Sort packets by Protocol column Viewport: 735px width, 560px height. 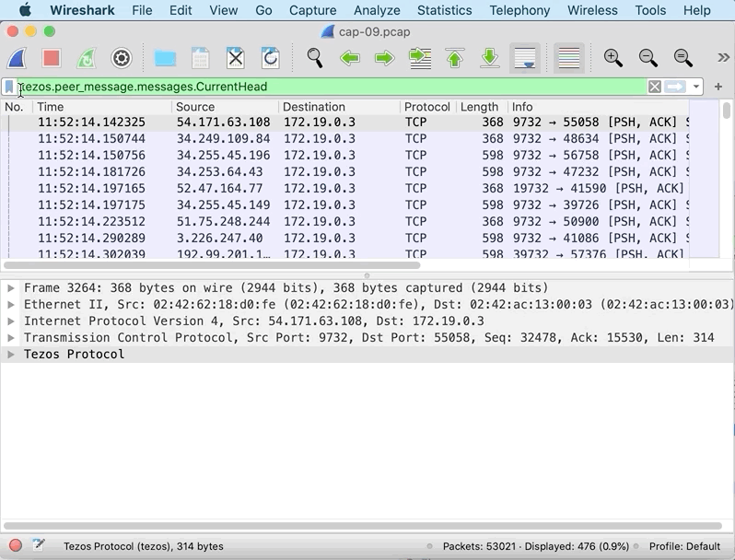tap(427, 107)
